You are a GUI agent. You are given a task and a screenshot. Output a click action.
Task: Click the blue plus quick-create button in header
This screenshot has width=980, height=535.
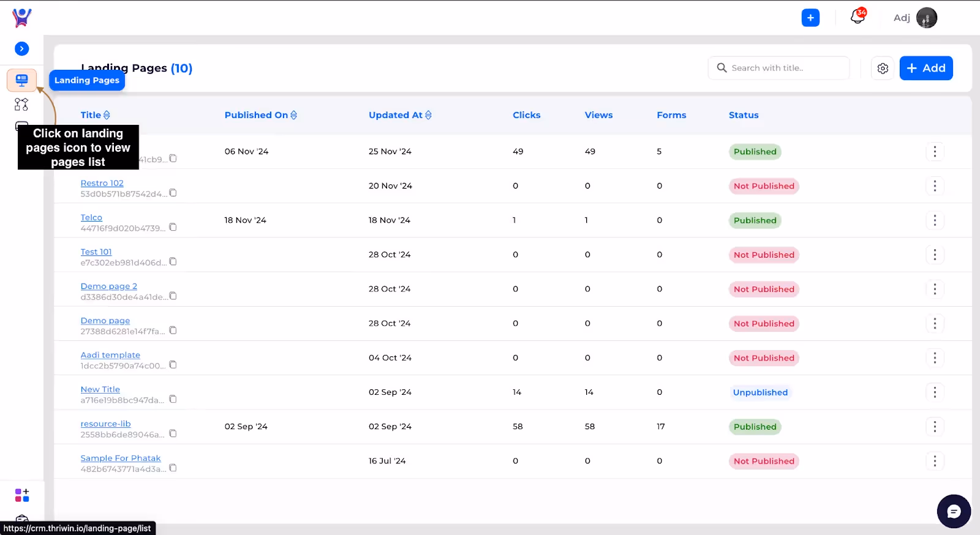pos(810,18)
